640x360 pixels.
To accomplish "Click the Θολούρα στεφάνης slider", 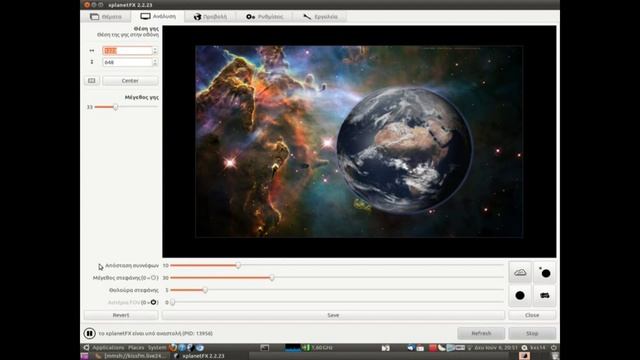I will (x=337, y=290).
